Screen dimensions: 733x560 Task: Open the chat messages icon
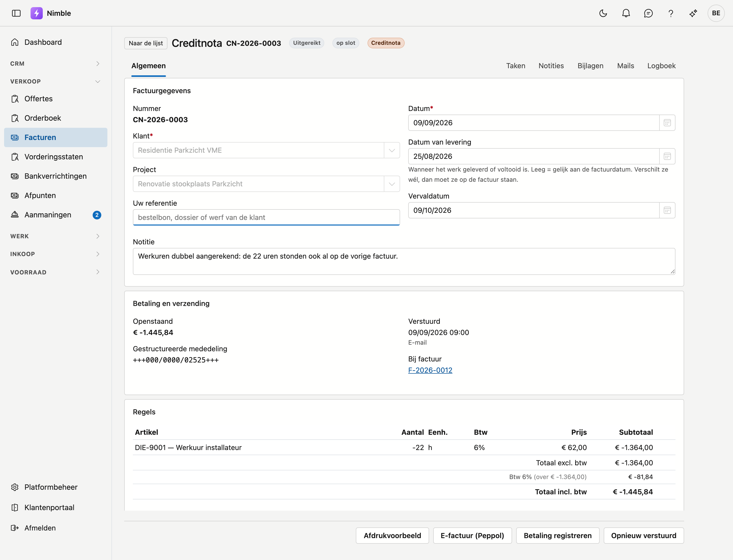click(648, 13)
